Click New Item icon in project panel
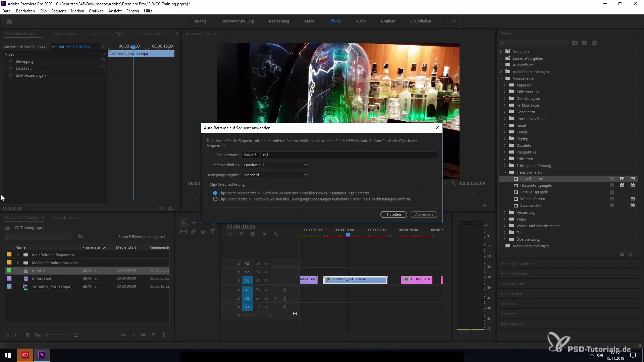Screen dimensions: 644x362 154,335
